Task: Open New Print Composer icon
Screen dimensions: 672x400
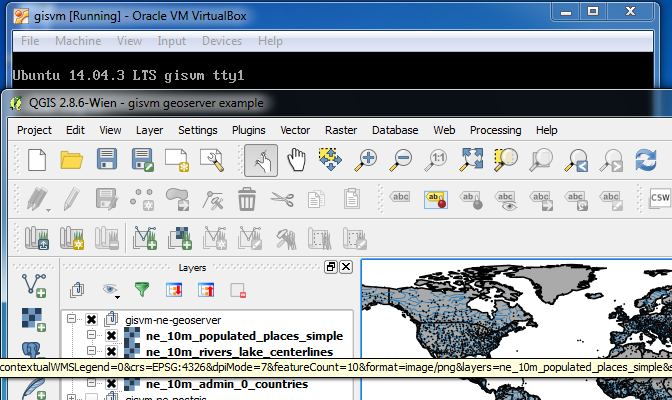Action: [177, 160]
